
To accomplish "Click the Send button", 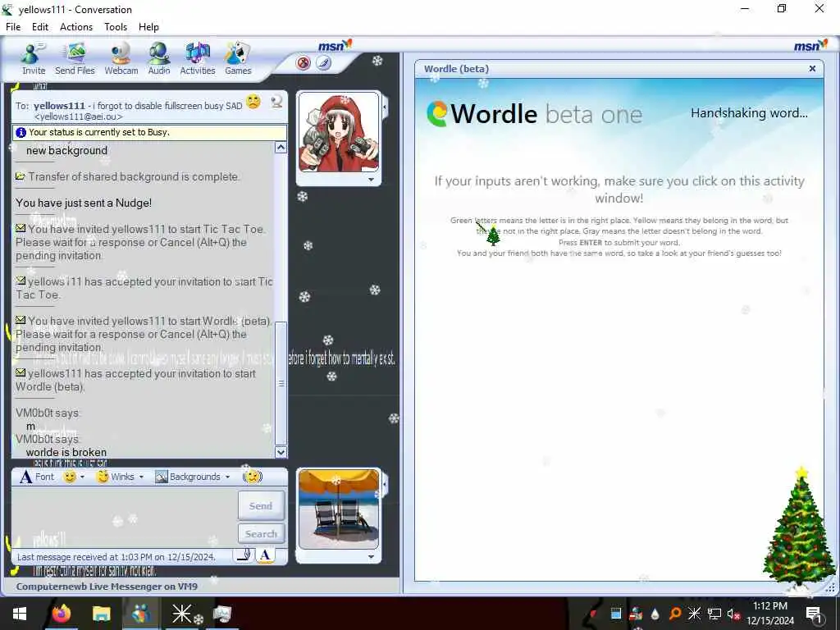I will [x=261, y=505].
